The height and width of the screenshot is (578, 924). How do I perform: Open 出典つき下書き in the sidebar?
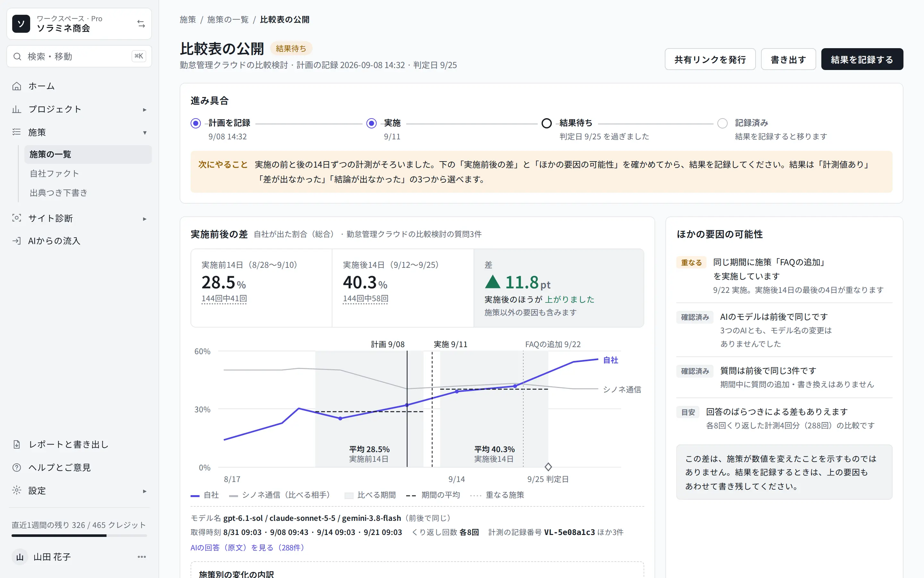coord(88,193)
